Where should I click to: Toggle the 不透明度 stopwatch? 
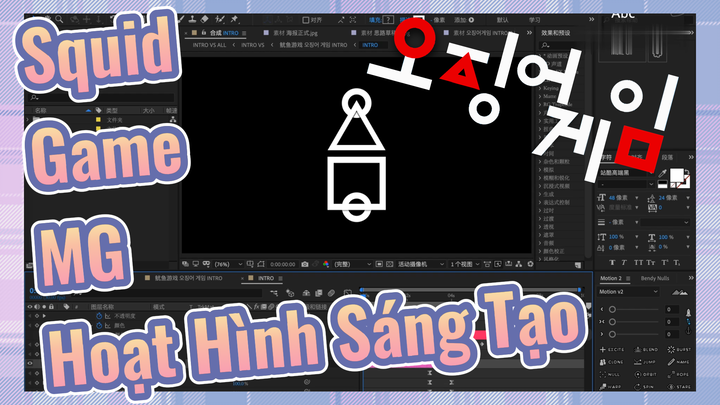tap(99, 316)
